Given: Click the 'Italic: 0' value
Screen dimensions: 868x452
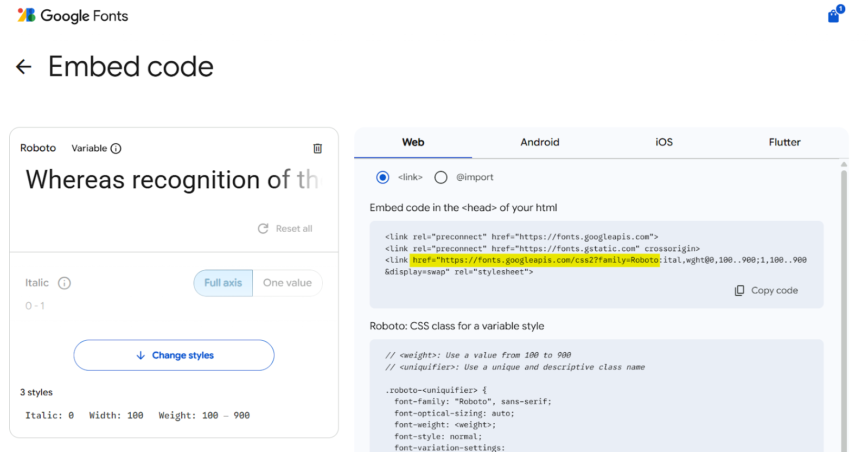Looking at the screenshot, I should [49, 416].
